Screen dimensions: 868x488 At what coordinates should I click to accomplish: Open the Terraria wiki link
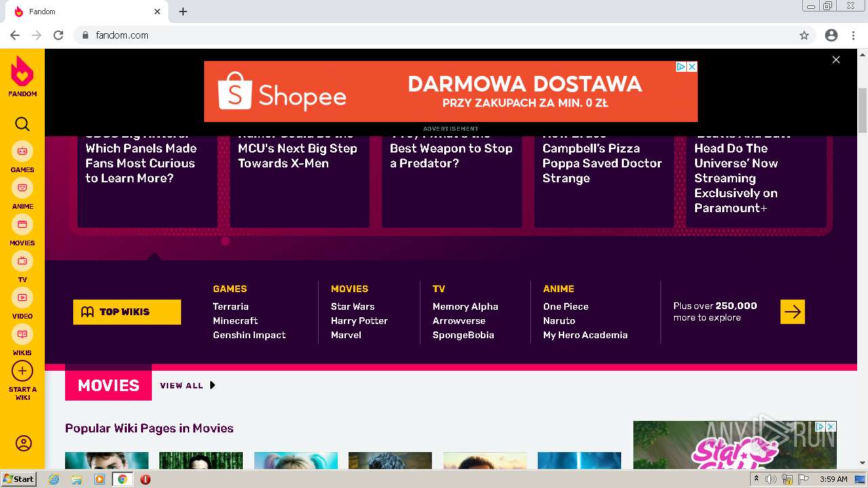[x=231, y=306]
